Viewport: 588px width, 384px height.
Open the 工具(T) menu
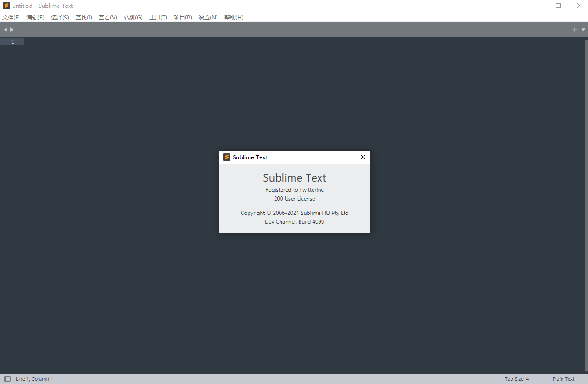point(158,18)
